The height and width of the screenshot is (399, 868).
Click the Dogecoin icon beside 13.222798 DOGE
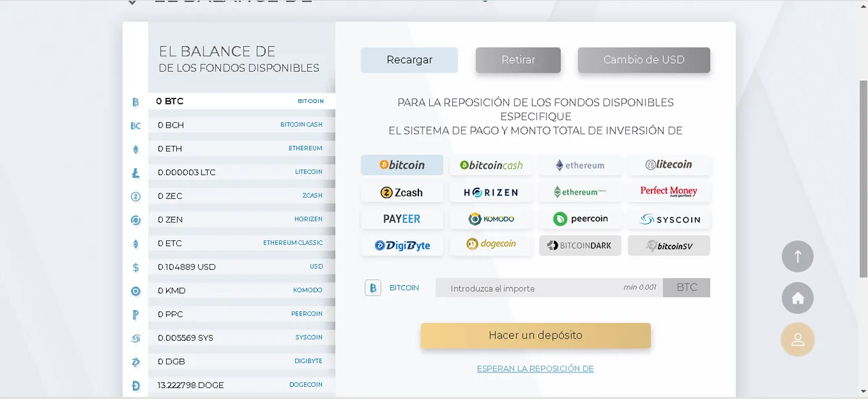pos(136,385)
